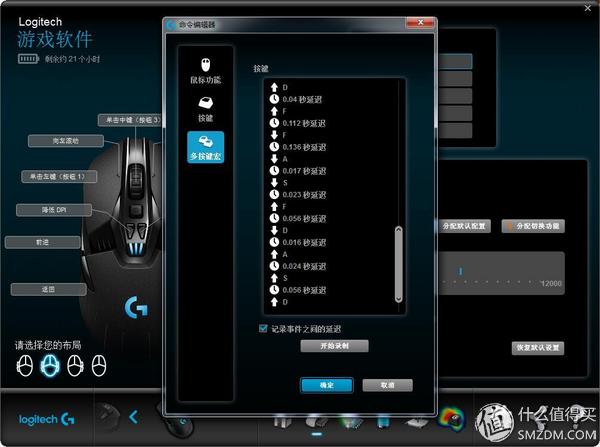Select the 0.024 秒延迟 delay entry

click(304, 266)
